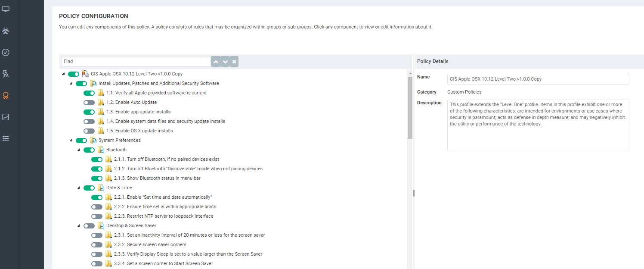The image size is (644, 269).
Task: Open the checkmark compliance sidebar icon
Action: tap(6, 53)
